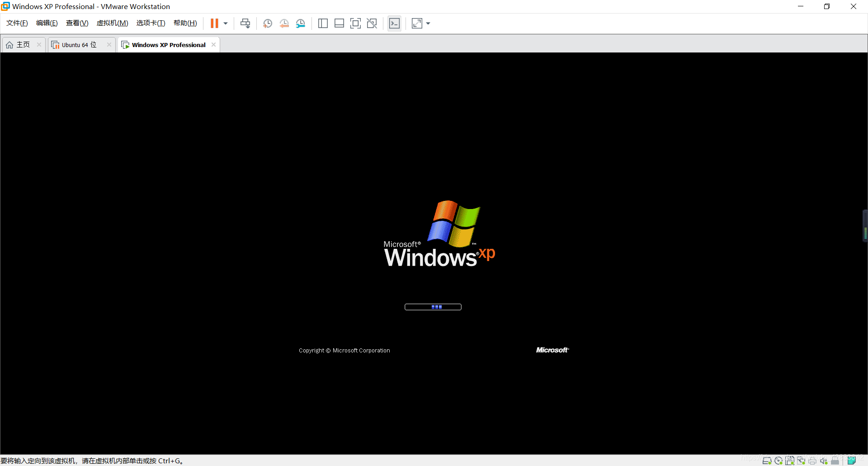Switch to Unity mode icon
Viewport: 868px width, 466px height.
point(372,24)
